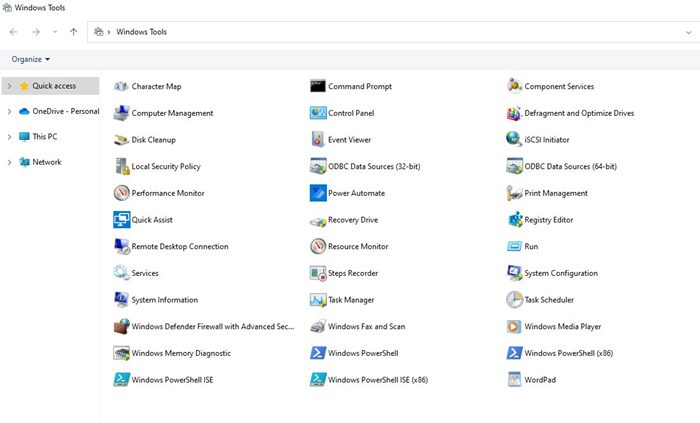Expand the Network tree arrow
700x423 pixels.
click(10, 162)
